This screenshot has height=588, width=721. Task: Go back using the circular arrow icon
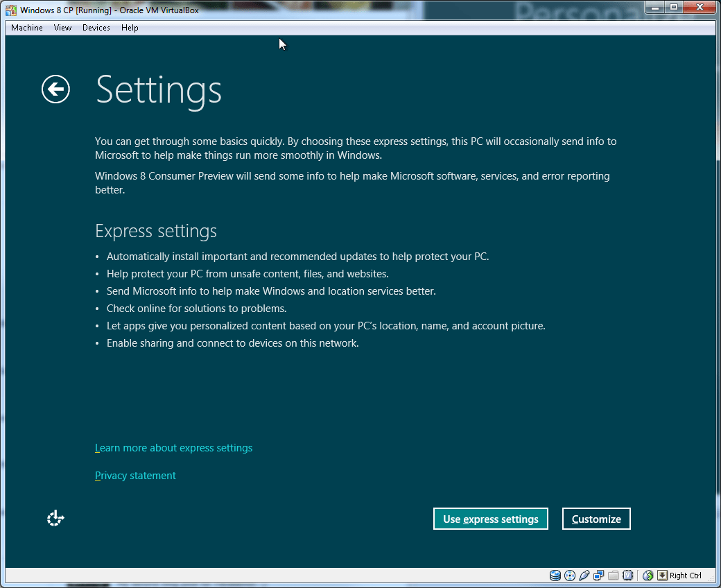(x=55, y=89)
